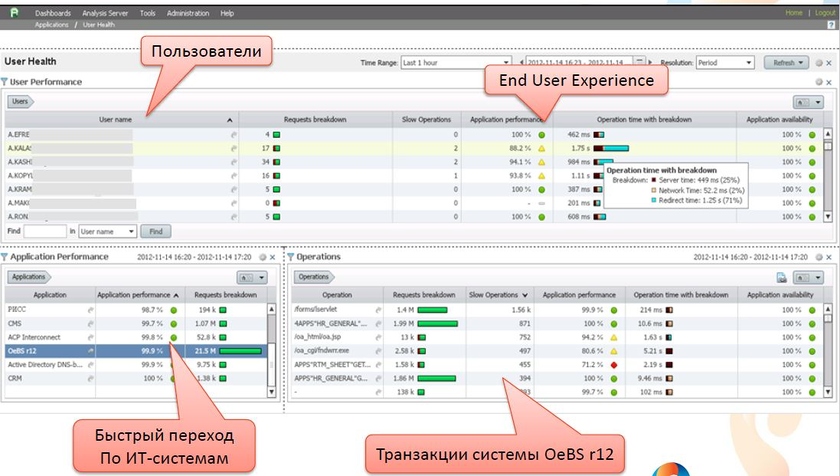840x476 pixels.
Task: Click the filter funnel icon beside User Performance
Action: [5, 82]
